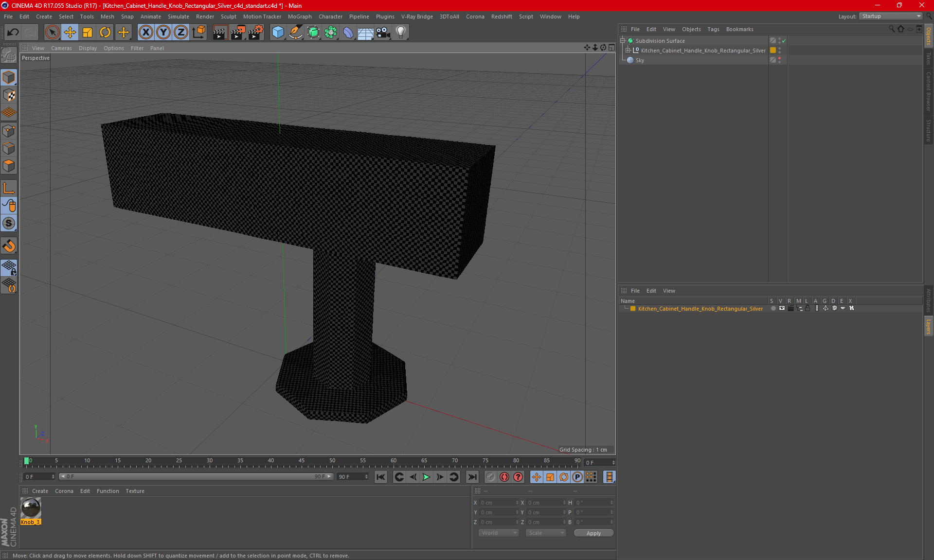
Task: Toggle viewport maximize icon
Action: pos(611,48)
